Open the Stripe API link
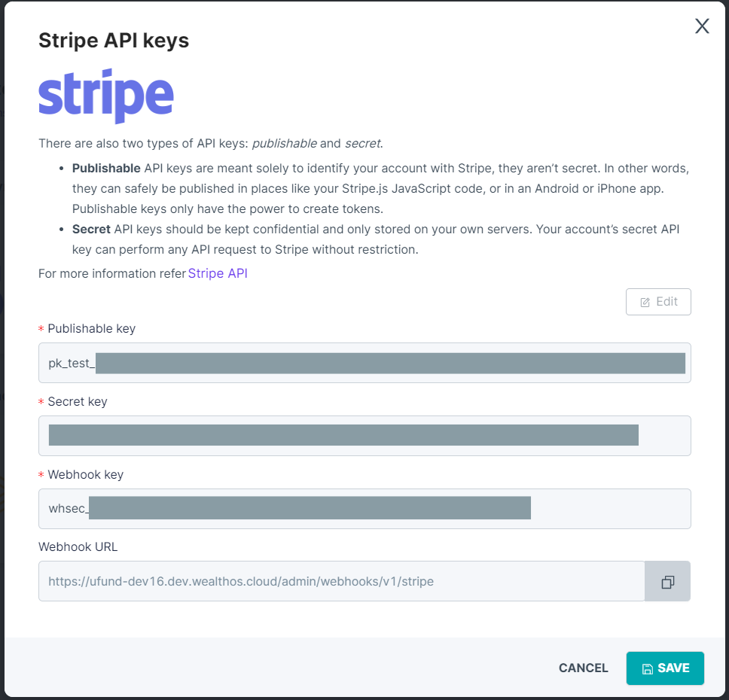The height and width of the screenshot is (700, 729). pos(218,273)
